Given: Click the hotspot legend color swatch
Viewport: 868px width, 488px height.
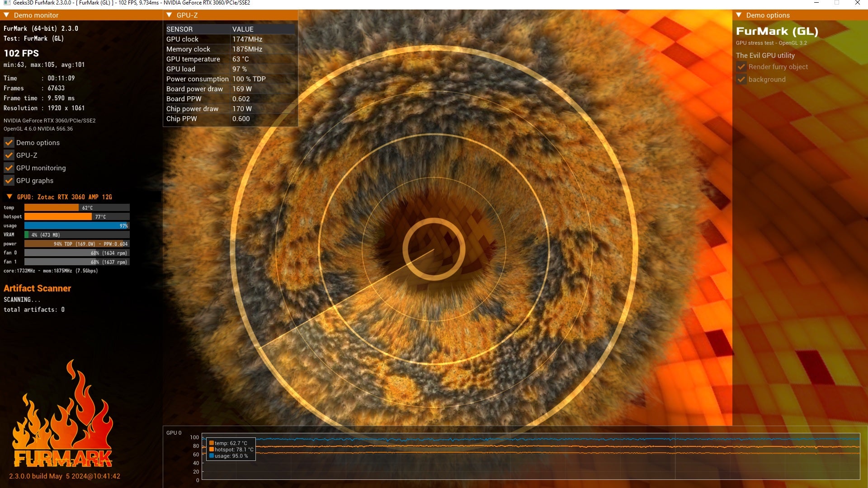Looking at the screenshot, I should (212, 450).
